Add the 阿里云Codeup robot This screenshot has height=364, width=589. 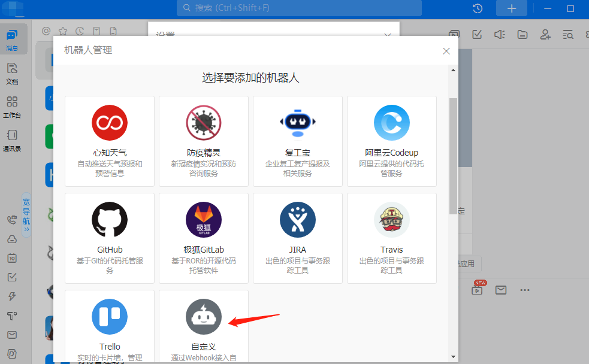point(391,141)
